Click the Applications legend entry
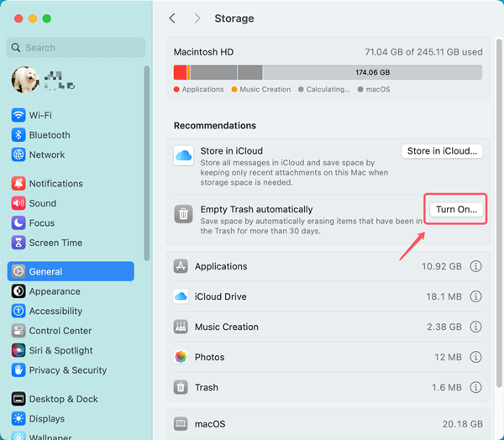 [x=198, y=89]
